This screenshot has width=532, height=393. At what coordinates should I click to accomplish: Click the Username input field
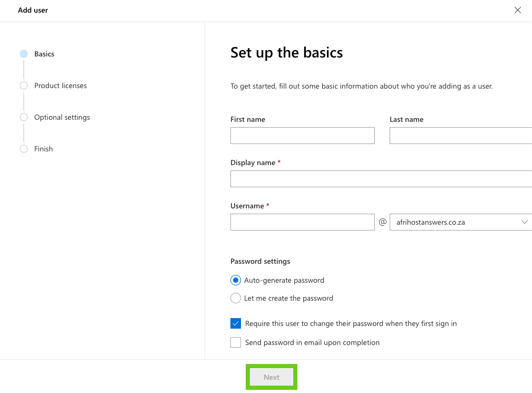[302, 222]
